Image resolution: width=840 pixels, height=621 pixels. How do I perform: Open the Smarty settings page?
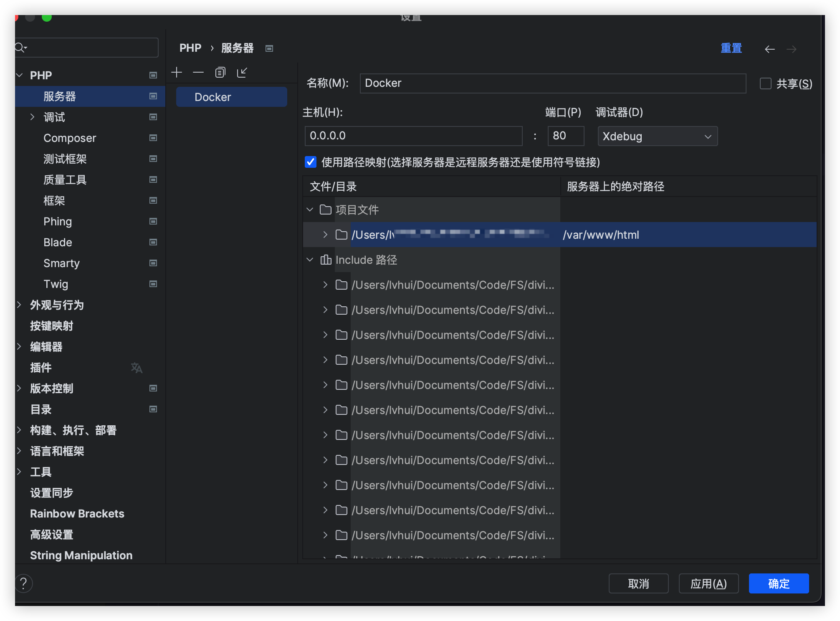tap(61, 263)
